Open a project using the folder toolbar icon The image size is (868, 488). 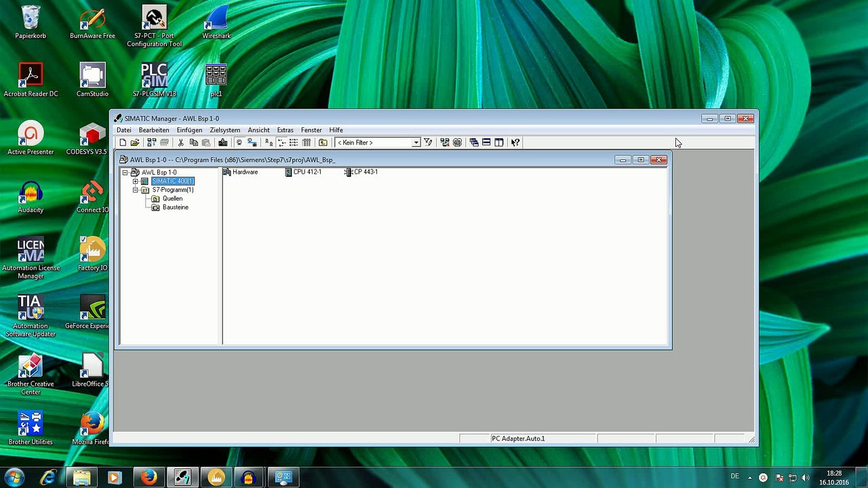click(135, 142)
